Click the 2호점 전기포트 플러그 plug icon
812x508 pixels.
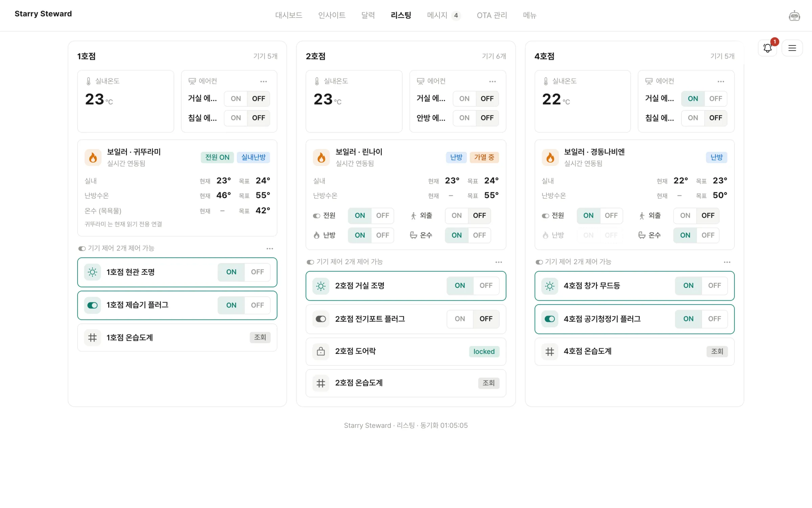[x=321, y=319]
